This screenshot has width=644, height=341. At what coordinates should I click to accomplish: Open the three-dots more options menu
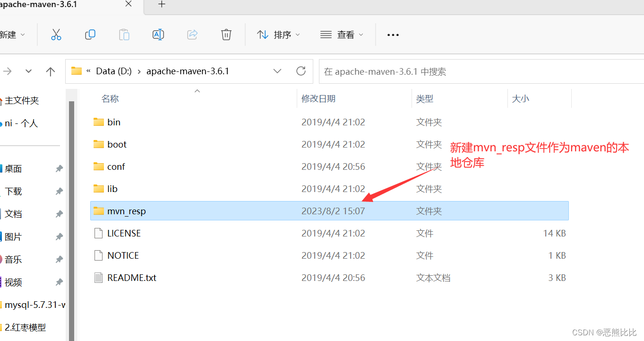[x=393, y=35]
